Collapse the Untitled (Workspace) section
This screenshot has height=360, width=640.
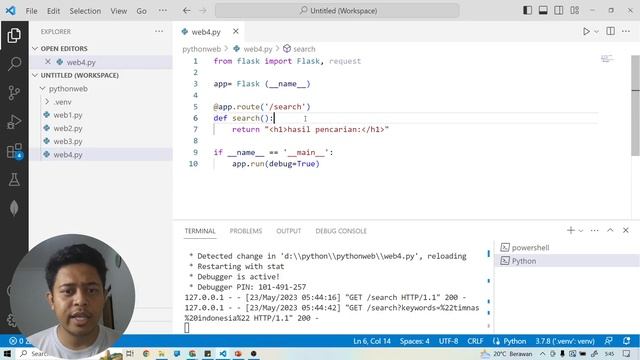coord(35,75)
